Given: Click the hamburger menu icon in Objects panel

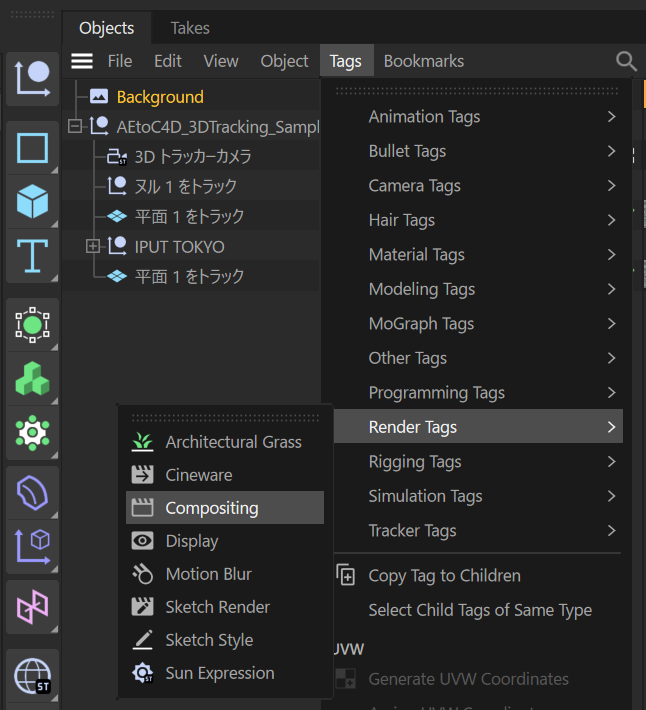Looking at the screenshot, I should 82,61.
